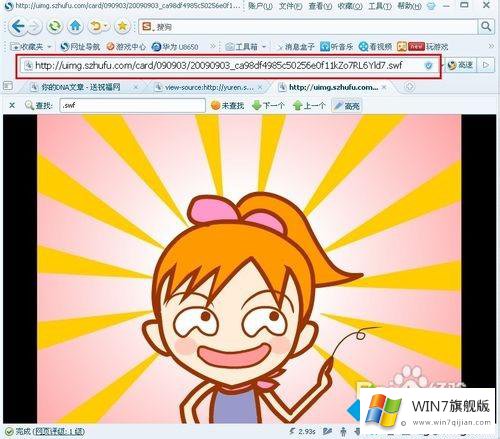The width and height of the screenshot is (500, 439).
Task: Open the 网页评级 page rating link
Action: tap(59, 432)
